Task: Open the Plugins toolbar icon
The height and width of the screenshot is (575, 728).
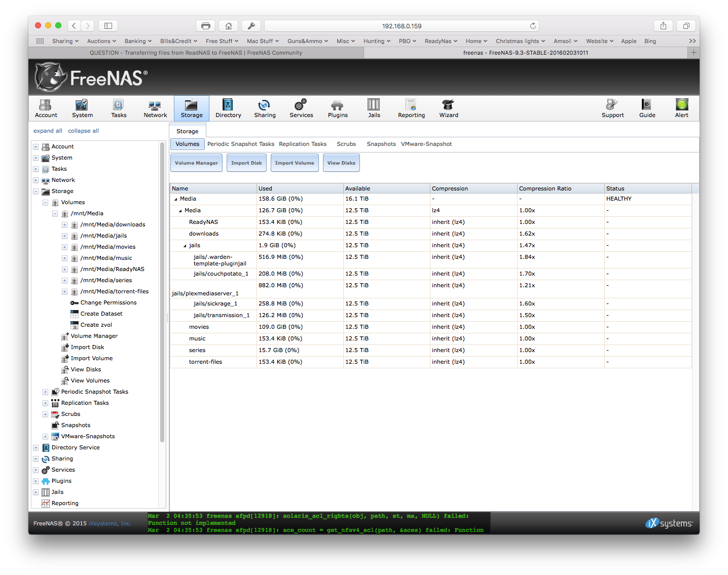Action: pos(338,108)
